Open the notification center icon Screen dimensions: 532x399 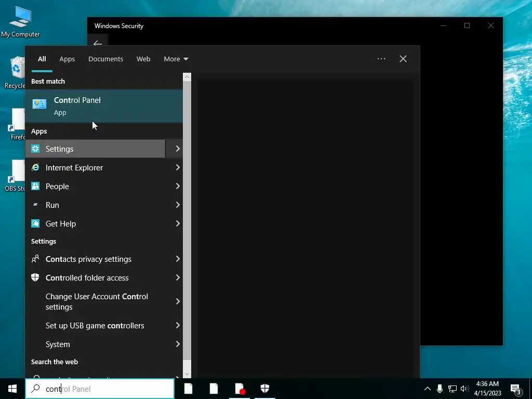[x=516, y=389]
